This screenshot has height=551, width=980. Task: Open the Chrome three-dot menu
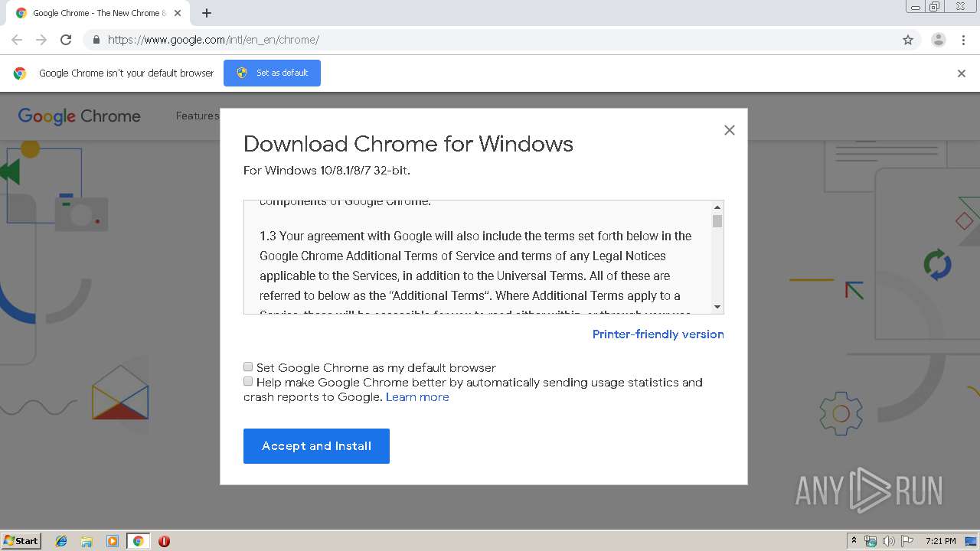[963, 40]
